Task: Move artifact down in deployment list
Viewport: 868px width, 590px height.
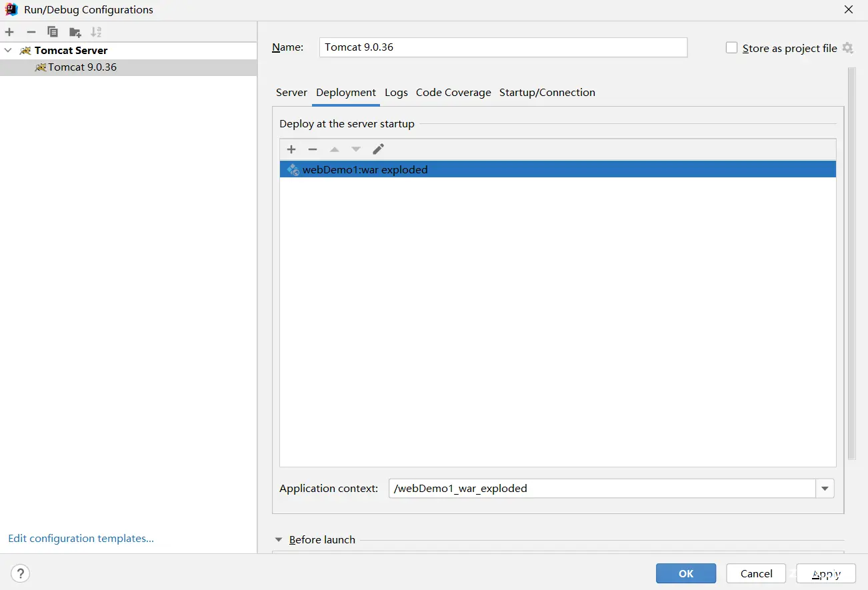Action: 356,149
